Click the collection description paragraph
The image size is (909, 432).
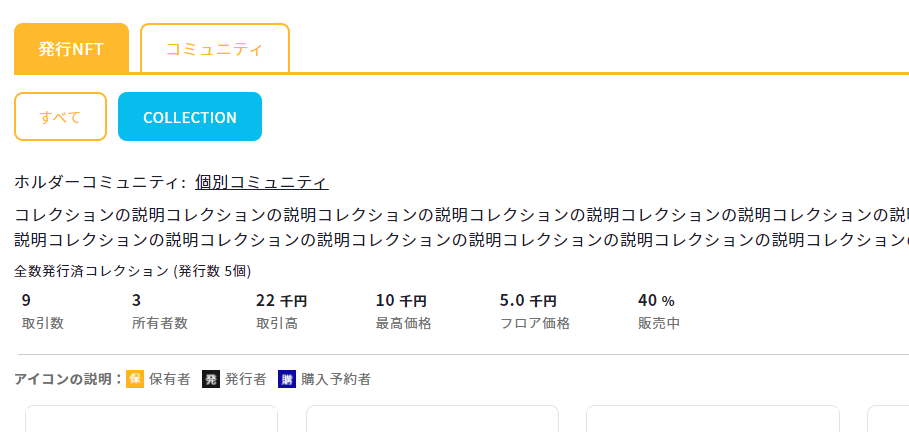pyautogui.click(x=461, y=227)
